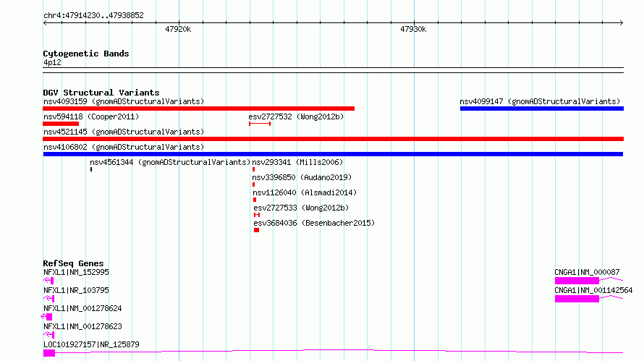Select the long blue nsv4106802 bar

point(333,154)
